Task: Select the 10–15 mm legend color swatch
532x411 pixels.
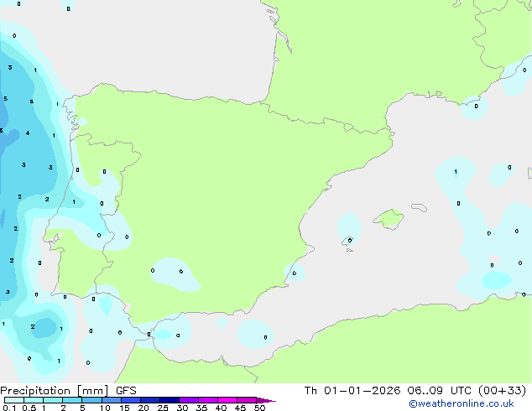Action: click(x=112, y=400)
